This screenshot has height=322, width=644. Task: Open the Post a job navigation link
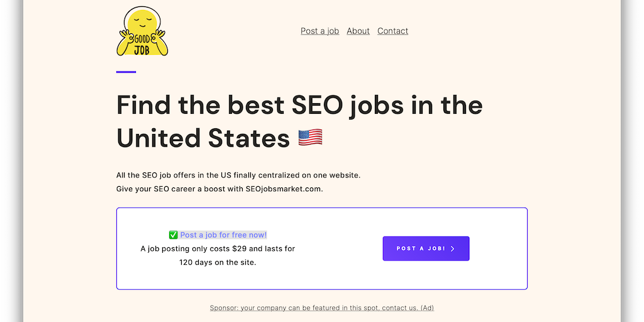319,31
